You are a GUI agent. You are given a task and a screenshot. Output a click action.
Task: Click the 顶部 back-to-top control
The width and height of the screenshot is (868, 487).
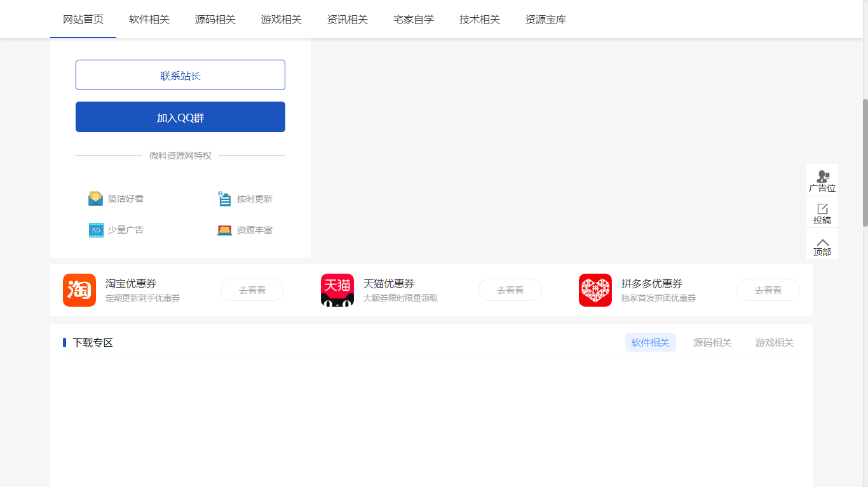click(822, 244)
